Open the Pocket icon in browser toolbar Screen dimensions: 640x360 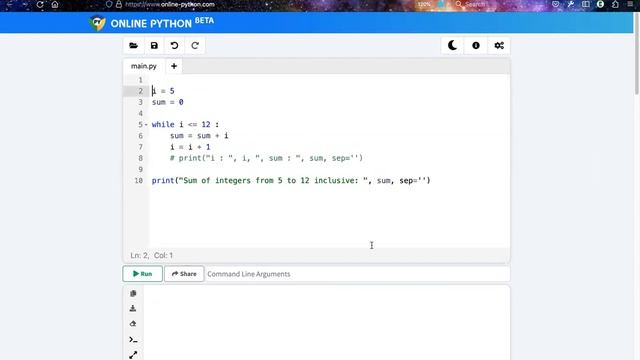click(556, 4)
